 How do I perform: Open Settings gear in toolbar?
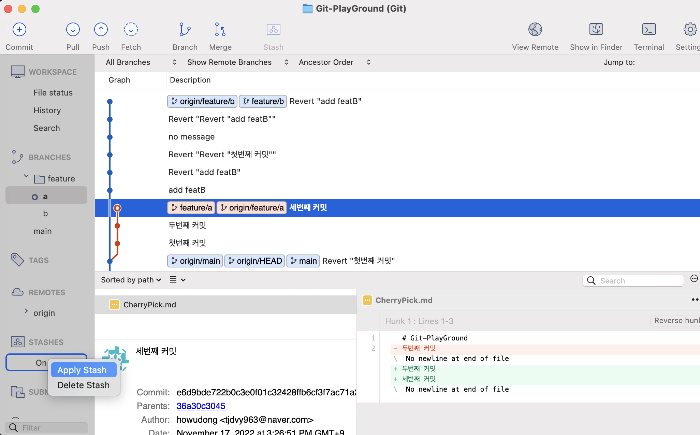[x=690, y=29]
